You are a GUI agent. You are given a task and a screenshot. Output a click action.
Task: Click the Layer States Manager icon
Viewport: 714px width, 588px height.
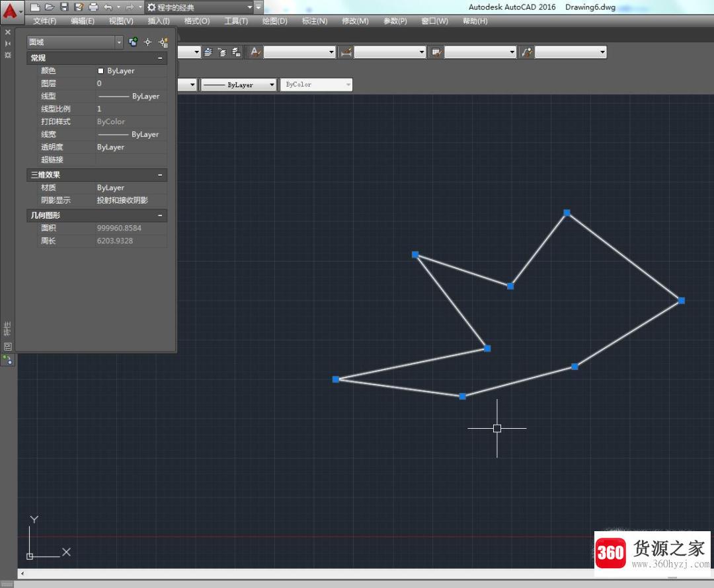click(x=236, y=52)
